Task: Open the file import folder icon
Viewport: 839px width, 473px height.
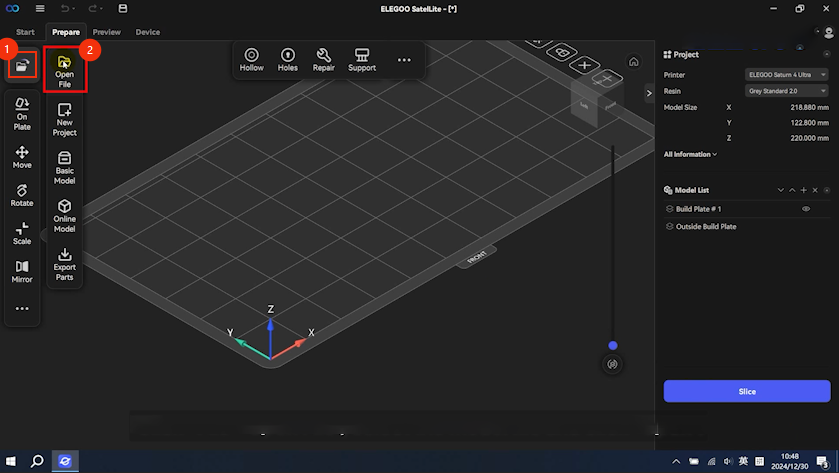Action: point(22,65)
